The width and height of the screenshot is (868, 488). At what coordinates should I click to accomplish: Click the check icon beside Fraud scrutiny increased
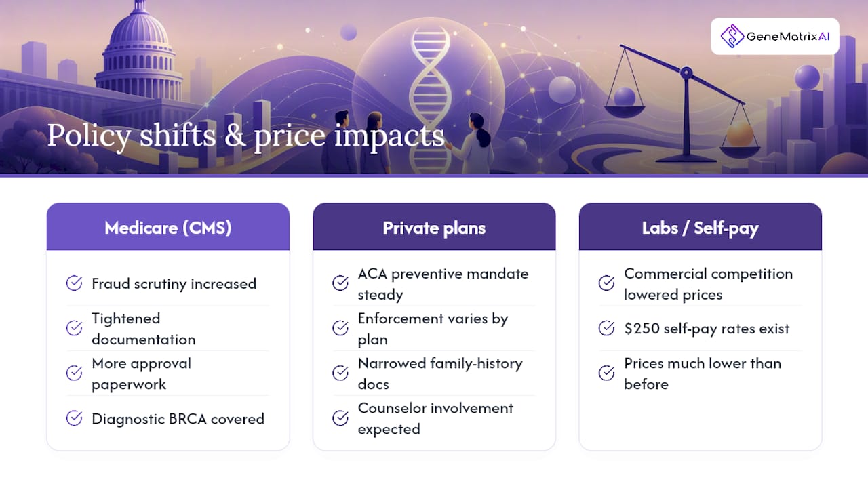tap(74, 283)
